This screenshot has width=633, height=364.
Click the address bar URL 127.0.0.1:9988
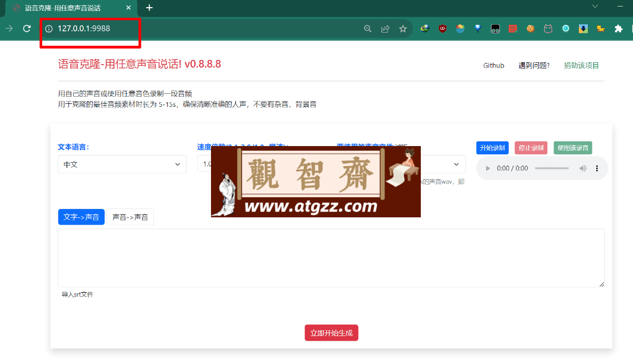coord(84,29)
